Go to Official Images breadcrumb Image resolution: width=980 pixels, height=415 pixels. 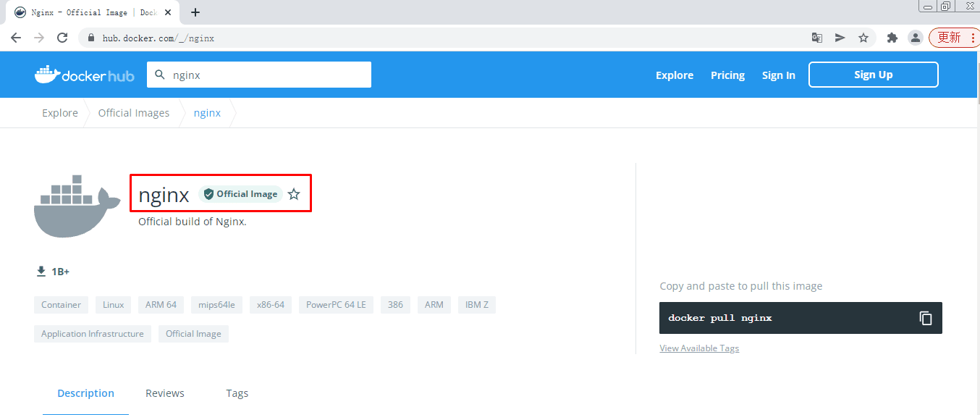[134, 113]
